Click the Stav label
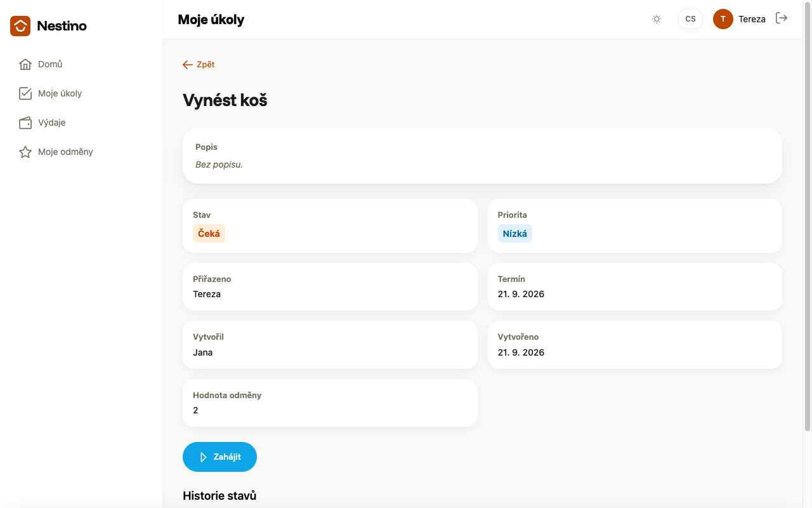 coord(202,215)
